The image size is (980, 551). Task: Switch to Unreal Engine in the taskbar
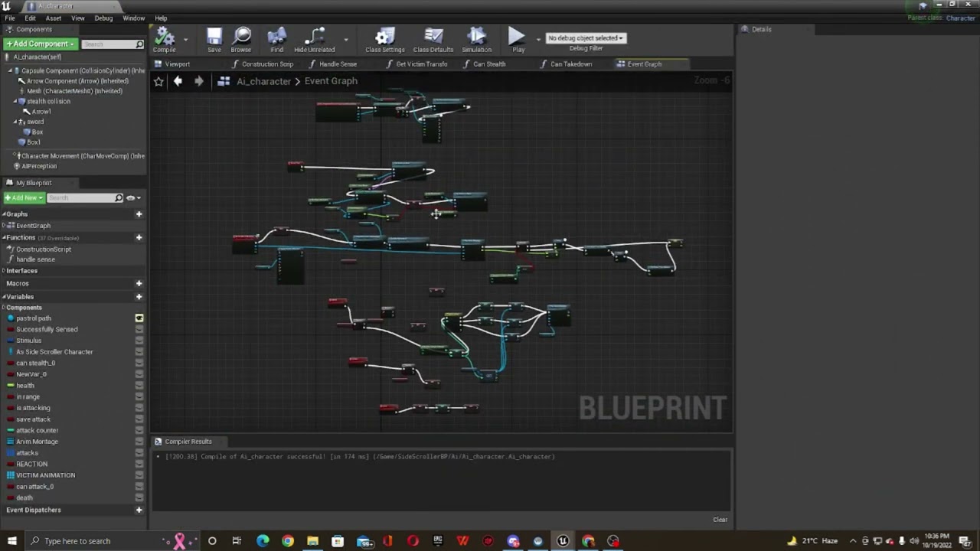(x=563, y=541)
